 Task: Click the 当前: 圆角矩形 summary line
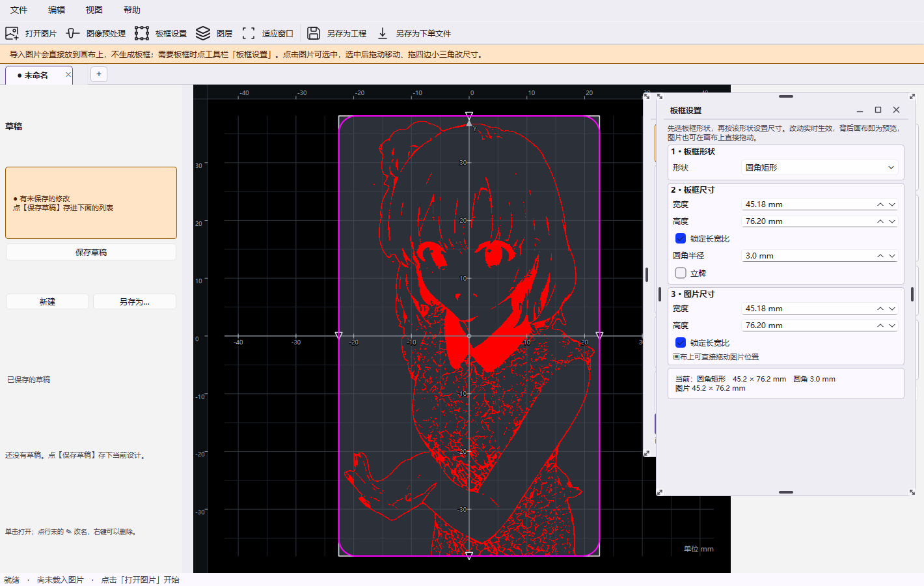[755, 379]
